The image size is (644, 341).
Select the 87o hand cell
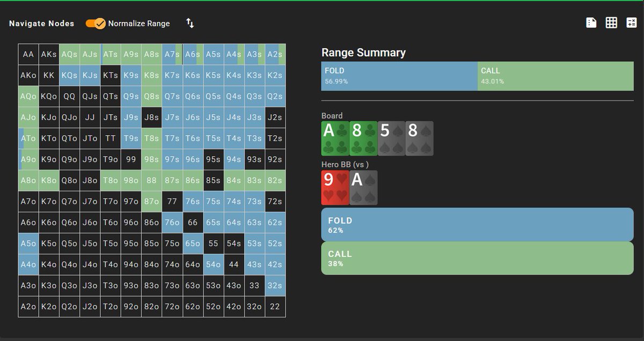(x=152, y=202)
